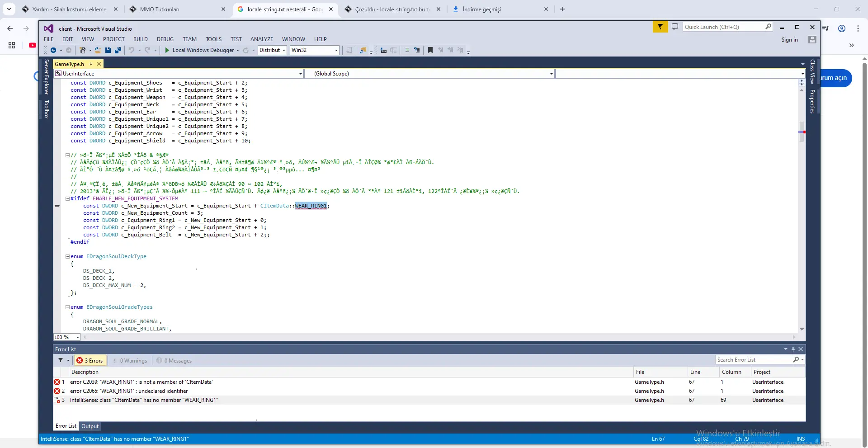Click the Visual Studio logo icon

point(49,28)
